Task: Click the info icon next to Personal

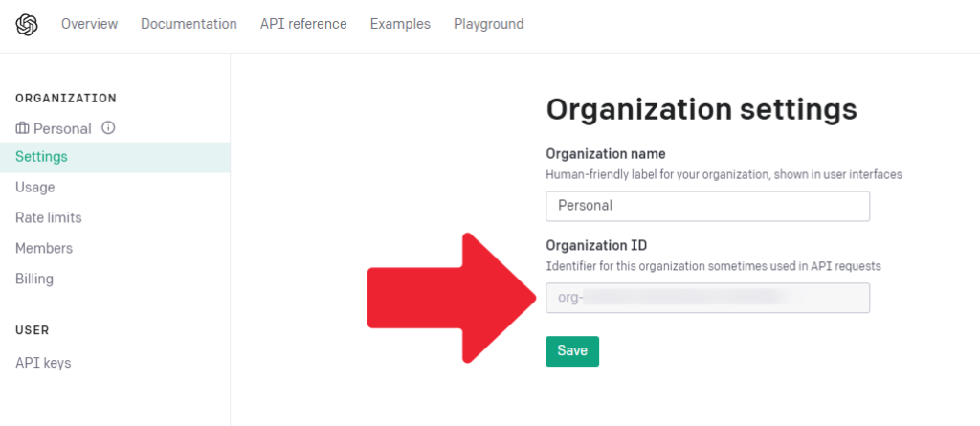Action: pyautogui.click(x=108, y=127)
